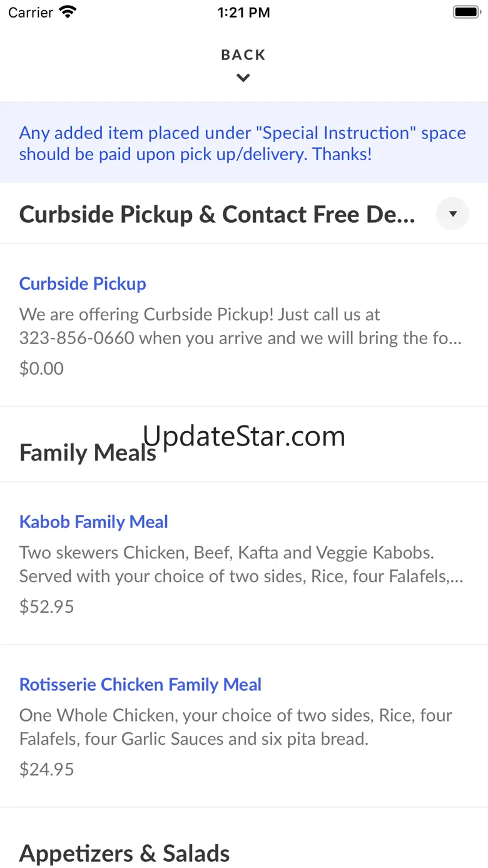
Task: Tap the down chevron under BACK
Action: 243,78
